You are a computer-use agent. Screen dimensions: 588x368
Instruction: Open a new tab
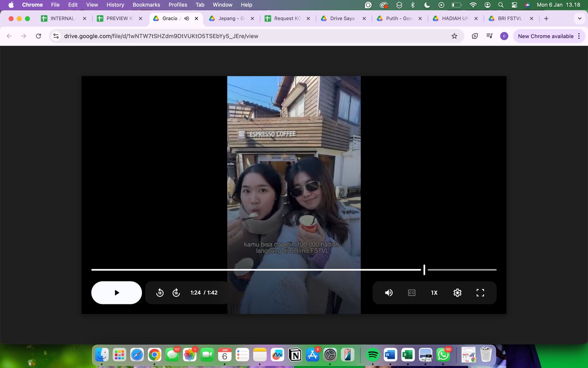click(546, 18)
